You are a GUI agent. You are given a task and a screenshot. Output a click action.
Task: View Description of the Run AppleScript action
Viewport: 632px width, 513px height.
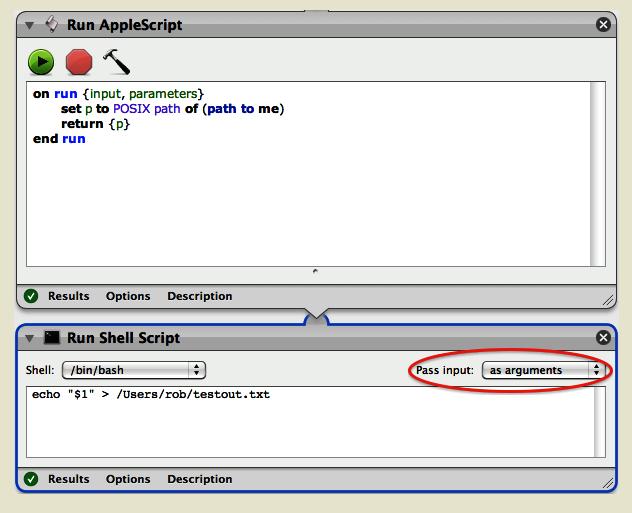(x=200, y=296)
